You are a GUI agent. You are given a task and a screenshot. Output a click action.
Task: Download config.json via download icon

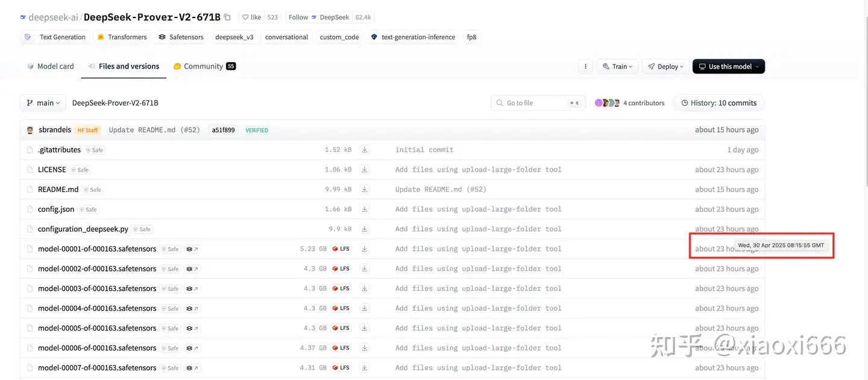point(365,210)
